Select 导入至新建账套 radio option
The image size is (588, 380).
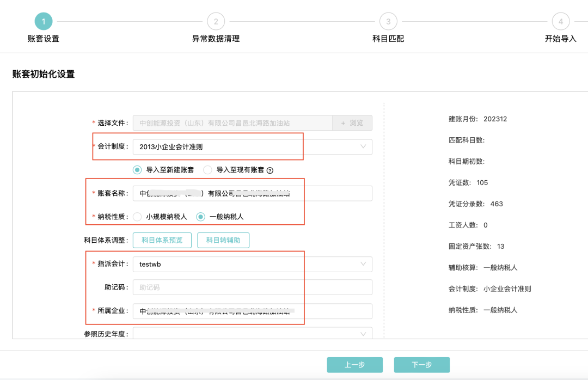(x=138, y=170)
